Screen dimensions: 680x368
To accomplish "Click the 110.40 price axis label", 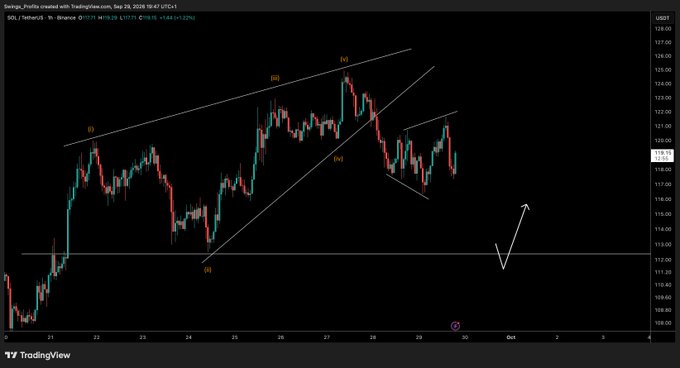I will pos(663,285).
